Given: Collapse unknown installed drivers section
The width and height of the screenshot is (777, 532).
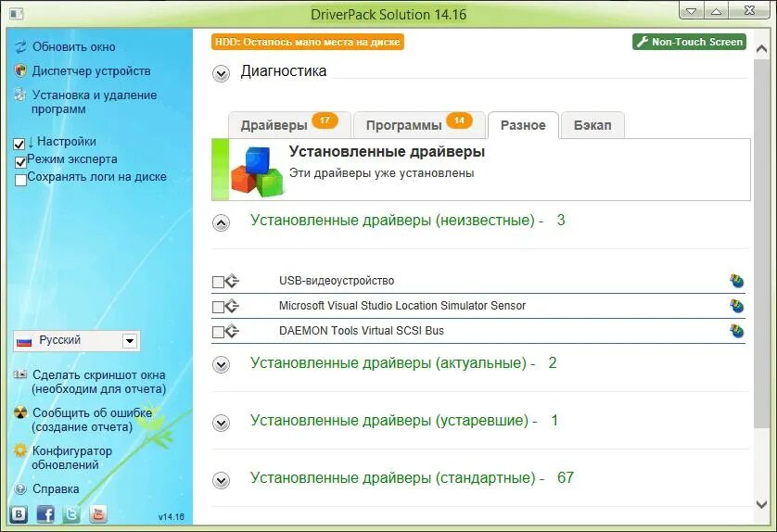Looking at the screenshot, I should (x=221, y=223).
